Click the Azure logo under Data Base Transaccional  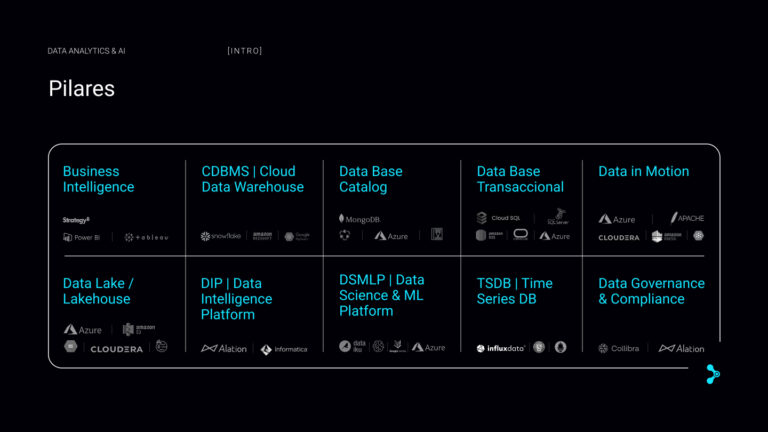tap(554, 236)
